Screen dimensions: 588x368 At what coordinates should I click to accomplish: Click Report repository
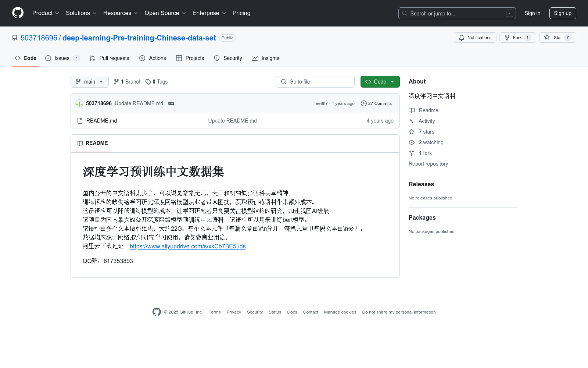428,164
